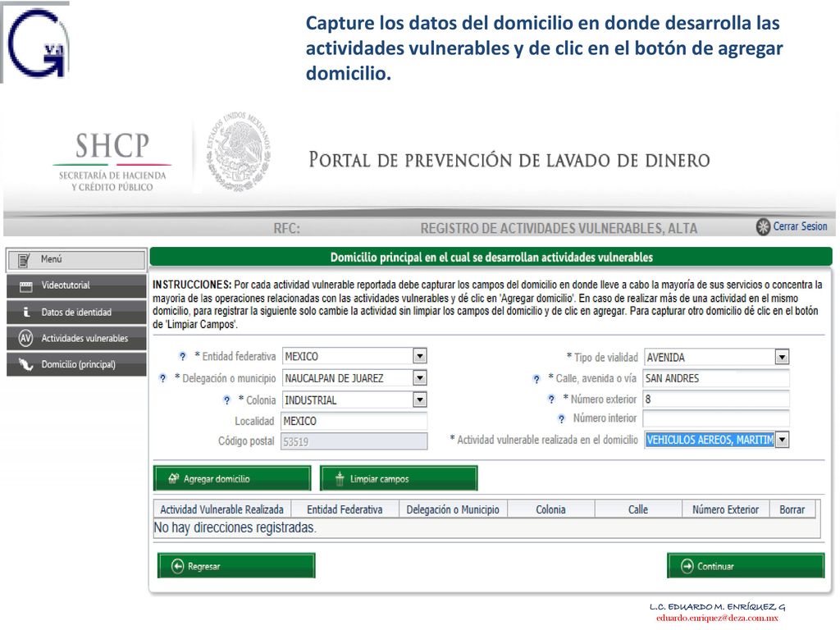
Task: Click the house icon on Agregar domicilio
Action: 173,478
